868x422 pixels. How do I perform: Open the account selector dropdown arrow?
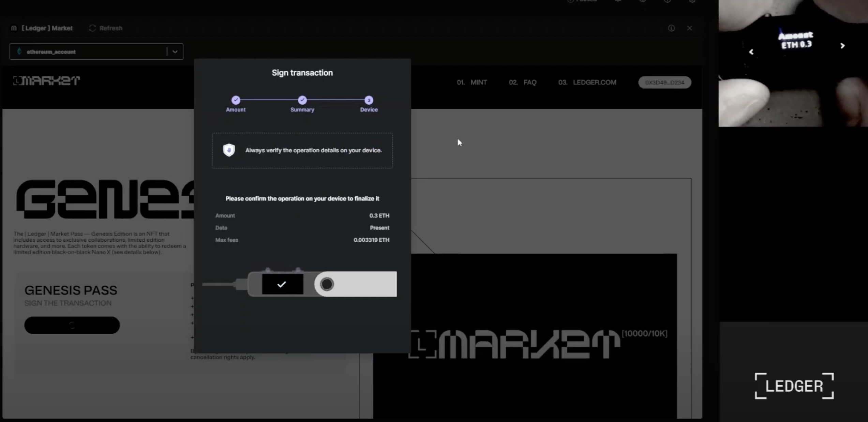tap(176, 51)
